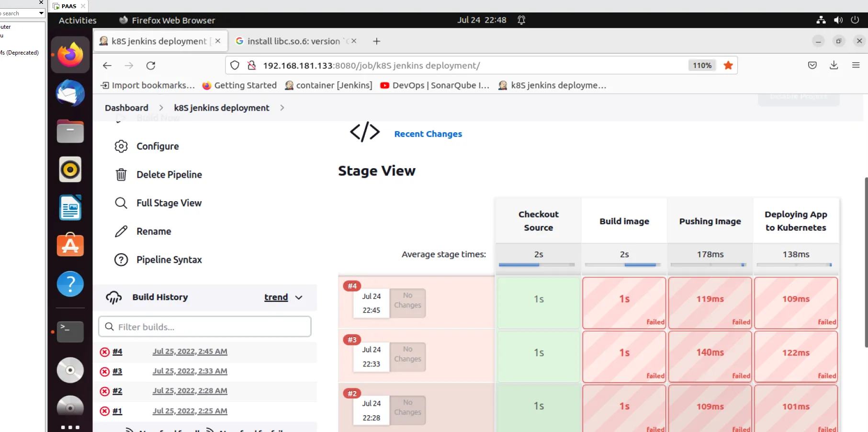This screenshot has height=432, width=868.
Task: Click the 110% zoom level indicator
Action: (x=702, y=66)
